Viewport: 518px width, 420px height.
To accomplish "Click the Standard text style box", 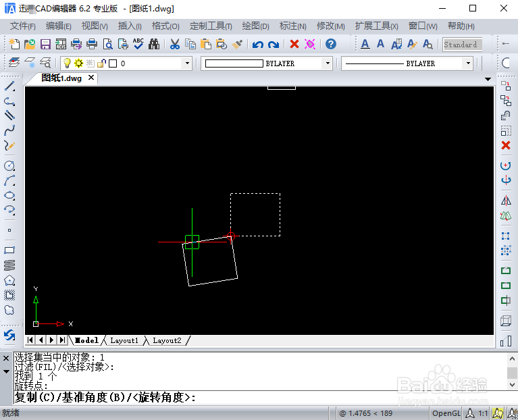I will coord(462,45).
